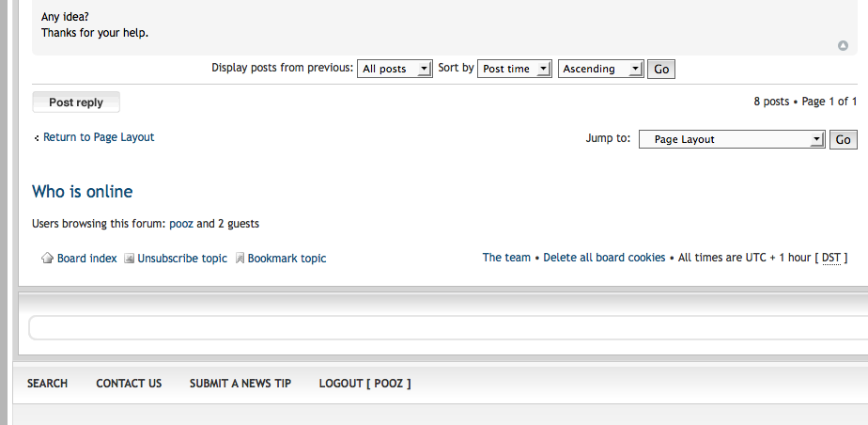This screenshot has height=425, width=868.
Task: Open the All posts dropdown
Action: click(395, 69)
